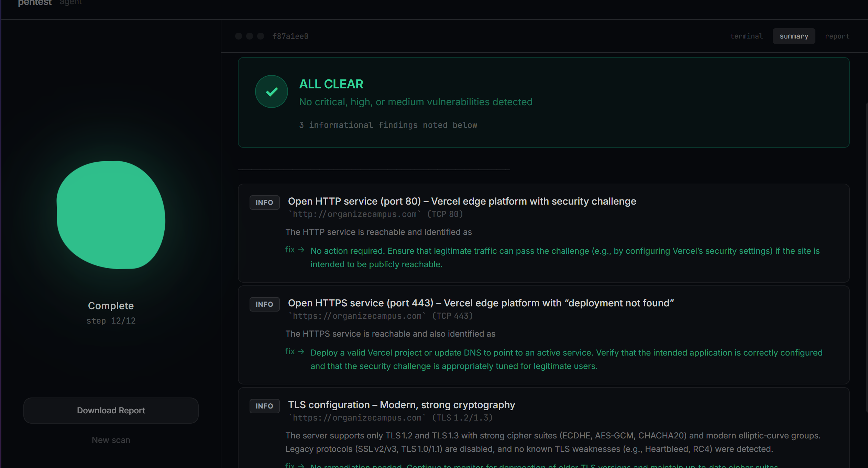Click INFO badge for TLS configuration finding
Viewport: 868px width, 468px height.
(264, 406)
